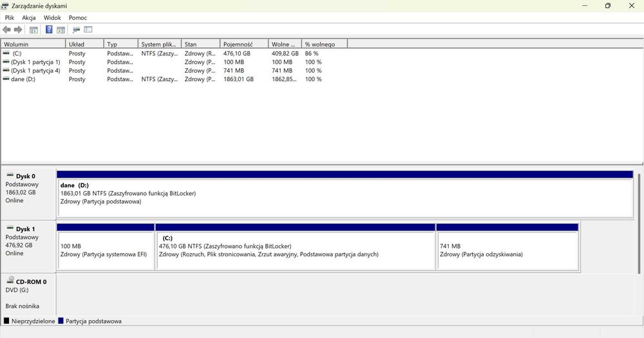Sort by the % wolnego column header
This screenshot has width=644, height=338.
pyautogui.click(x=325, y=44)
